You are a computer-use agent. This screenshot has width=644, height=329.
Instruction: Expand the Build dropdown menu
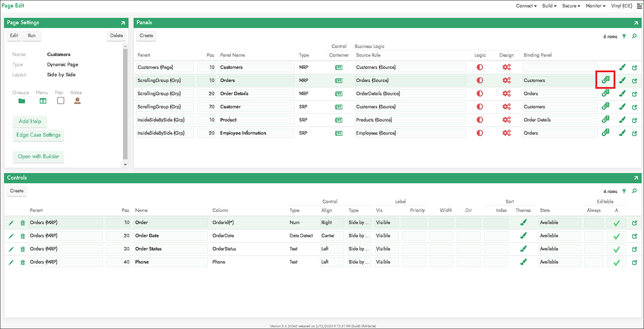550,6
